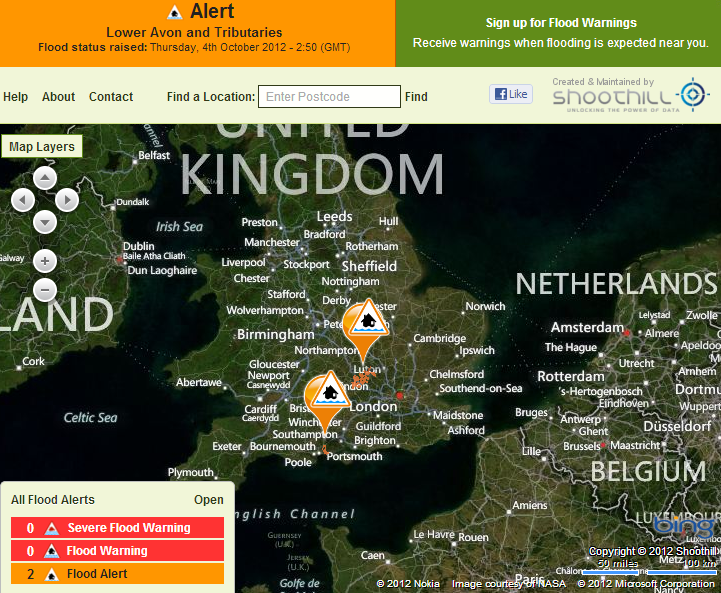Click the Severe Flood Warning triangle icon
The width and height of the screenshot is (721, 593).
52,528
